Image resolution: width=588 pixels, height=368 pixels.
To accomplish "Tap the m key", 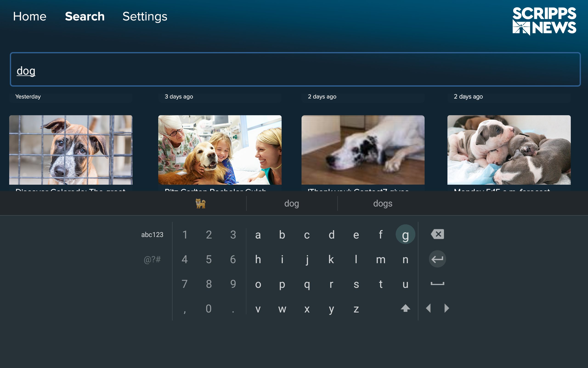I will (x=381, y=260).
